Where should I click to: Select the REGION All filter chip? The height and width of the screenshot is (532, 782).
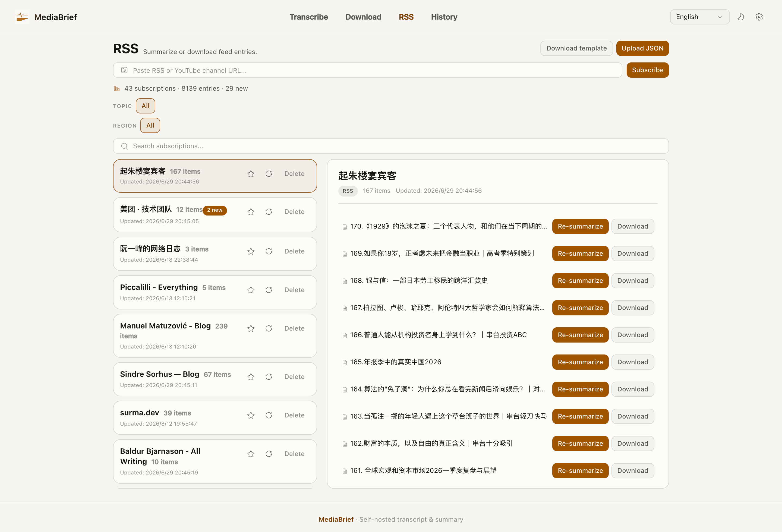[x=150, y=125]
